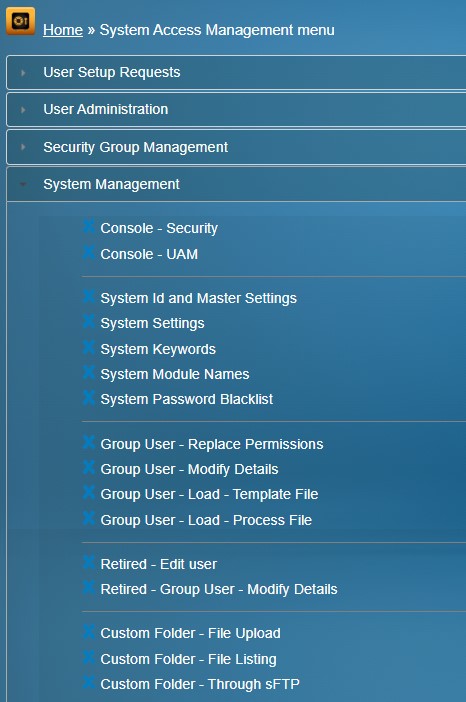Screen dimensions: 466x702
Task: Open the System Password Blacklist link
Action: pos(187,399)
